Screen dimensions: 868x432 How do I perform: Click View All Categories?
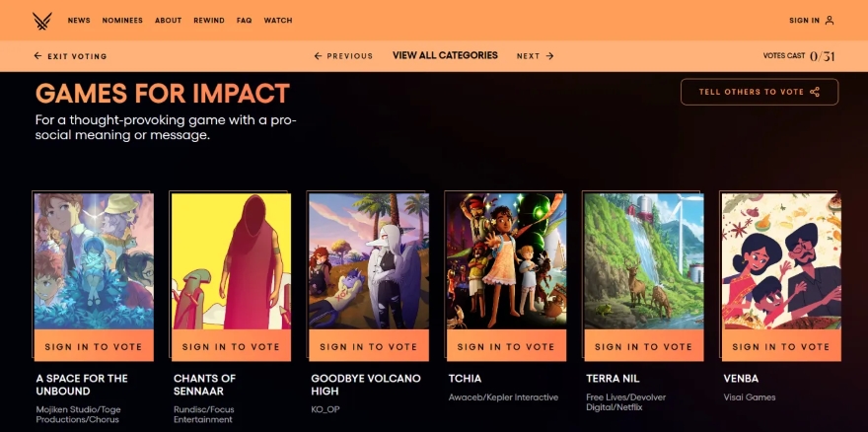tap(445, 55)
